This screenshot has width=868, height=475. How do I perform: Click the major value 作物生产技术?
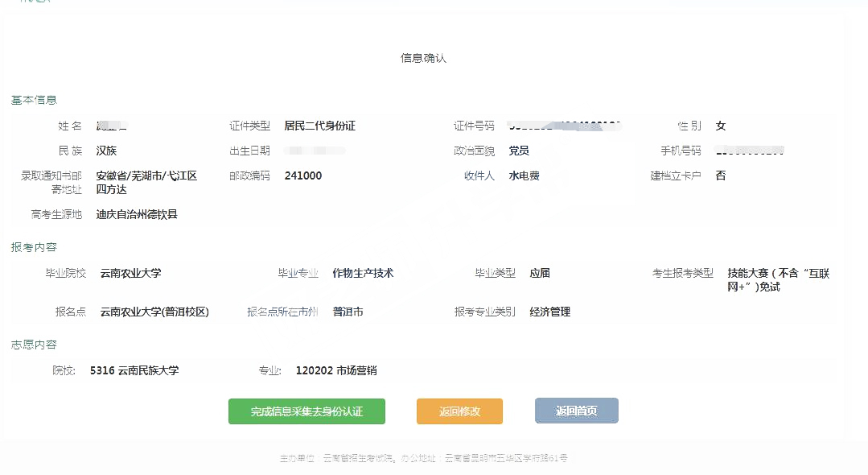click(363, 273)
